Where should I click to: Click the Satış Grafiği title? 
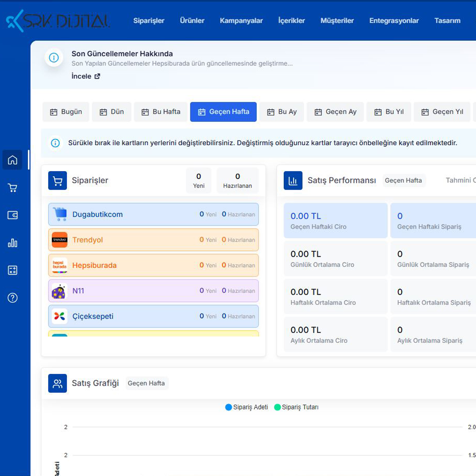[x=95, y=383]
